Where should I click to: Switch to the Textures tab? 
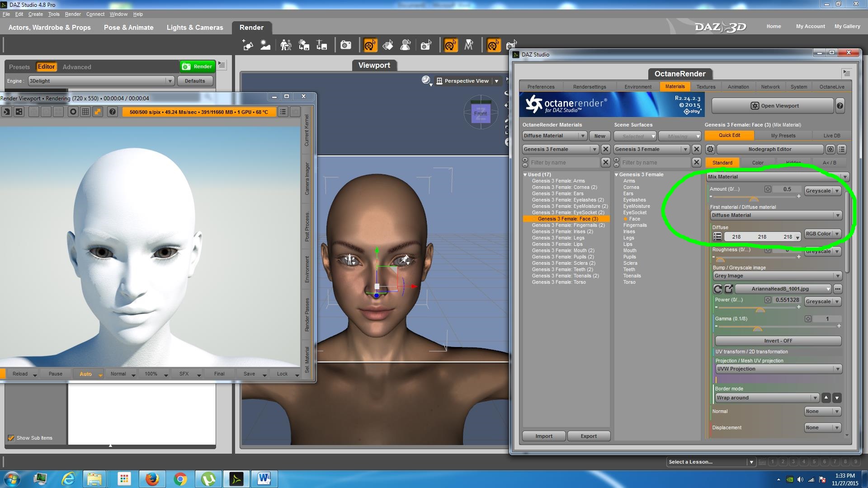706,87
